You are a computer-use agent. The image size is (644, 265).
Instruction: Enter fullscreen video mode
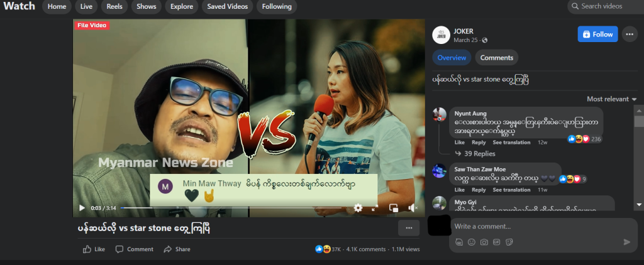pyautogui.click(x=376, y=208)
